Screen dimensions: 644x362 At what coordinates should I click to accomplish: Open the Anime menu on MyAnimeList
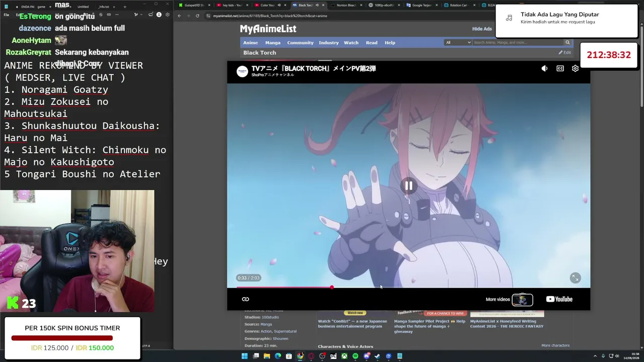[x=251, y=43]
